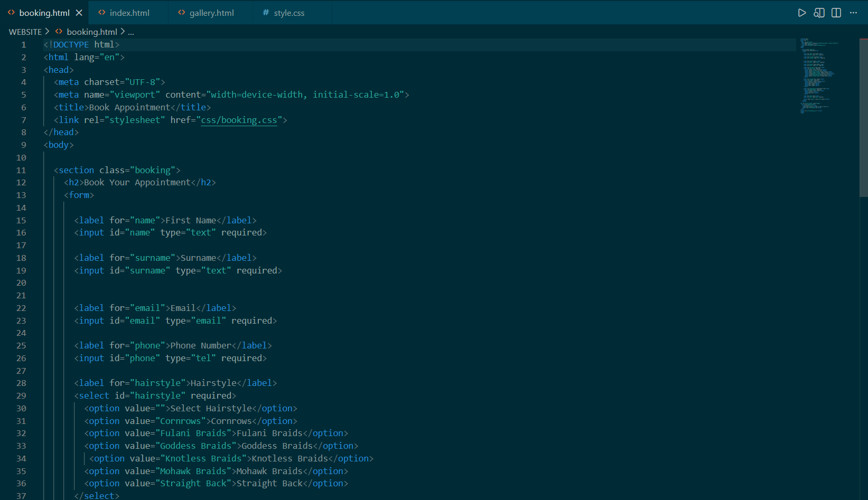Screen dimensions: 868x500
Task: Select the hairstyle select element line
Action: pyautogui.click(x=155, y=395)
